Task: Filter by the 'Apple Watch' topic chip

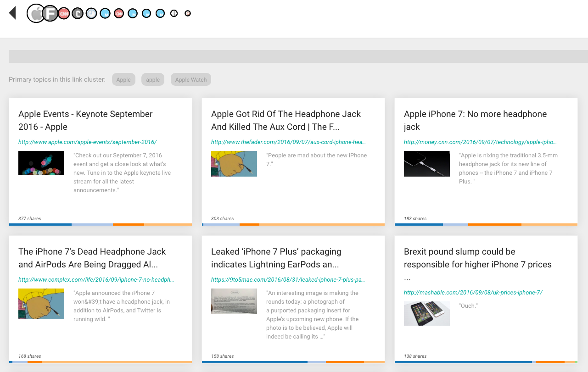Action: tap(191, 79)
